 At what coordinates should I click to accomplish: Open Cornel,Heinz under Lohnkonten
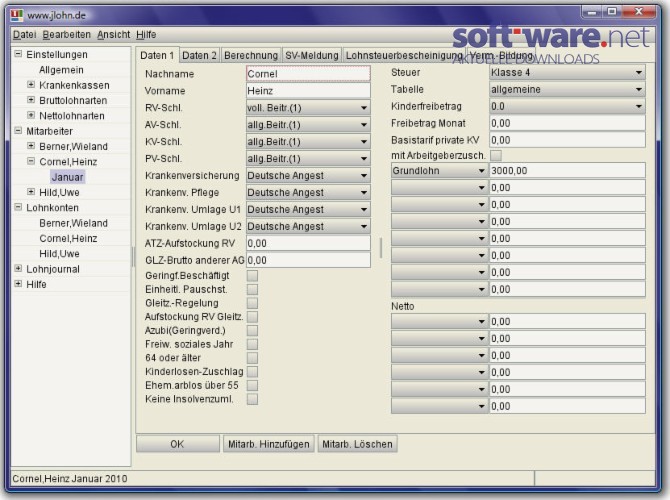[x=68, y=238]
